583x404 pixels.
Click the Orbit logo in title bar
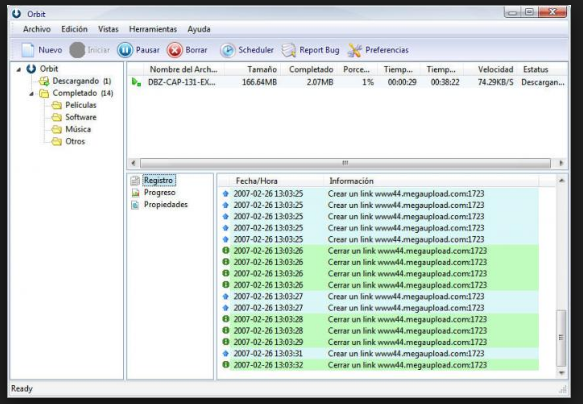tap(16, 14)
